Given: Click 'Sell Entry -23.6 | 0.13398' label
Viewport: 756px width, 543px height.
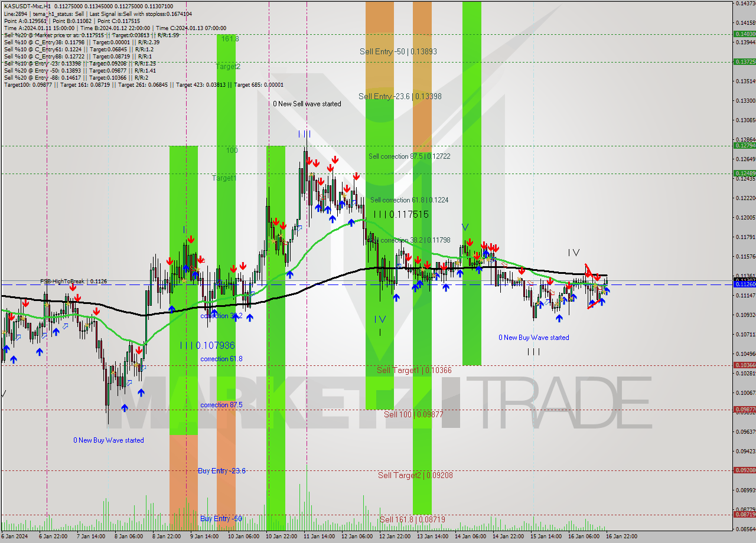Looking at the screenshot, I should click(400, 96).
